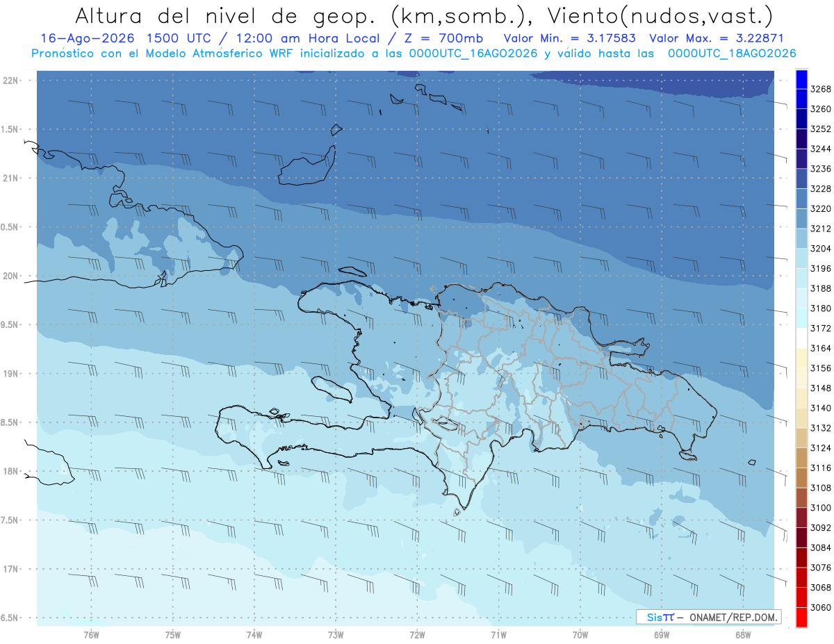This screenshot has height=644, width=834.
Task: Click the 68W longitude label
Action: (743, 635)
